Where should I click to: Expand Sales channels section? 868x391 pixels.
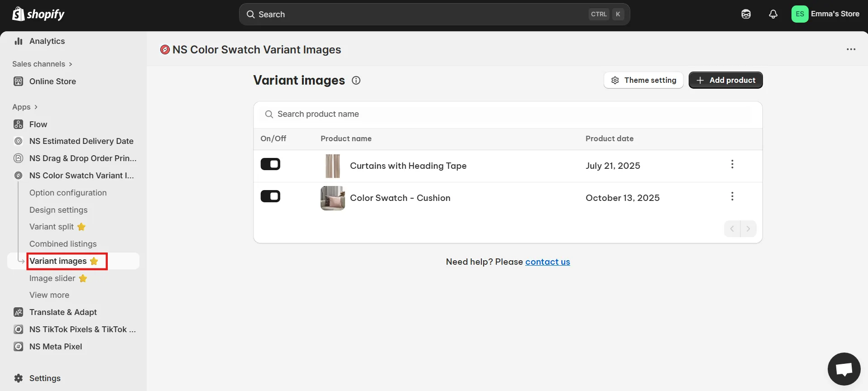tap(42, 64)
